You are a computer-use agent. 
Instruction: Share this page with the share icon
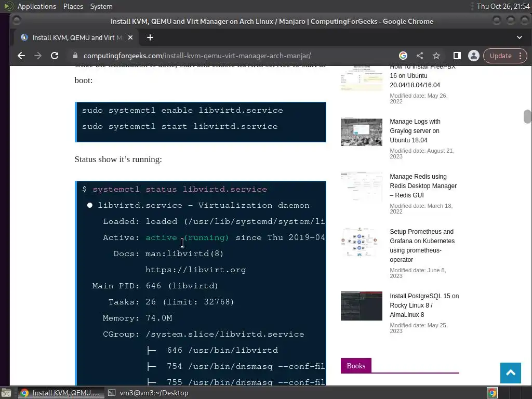tap(420, 56)
